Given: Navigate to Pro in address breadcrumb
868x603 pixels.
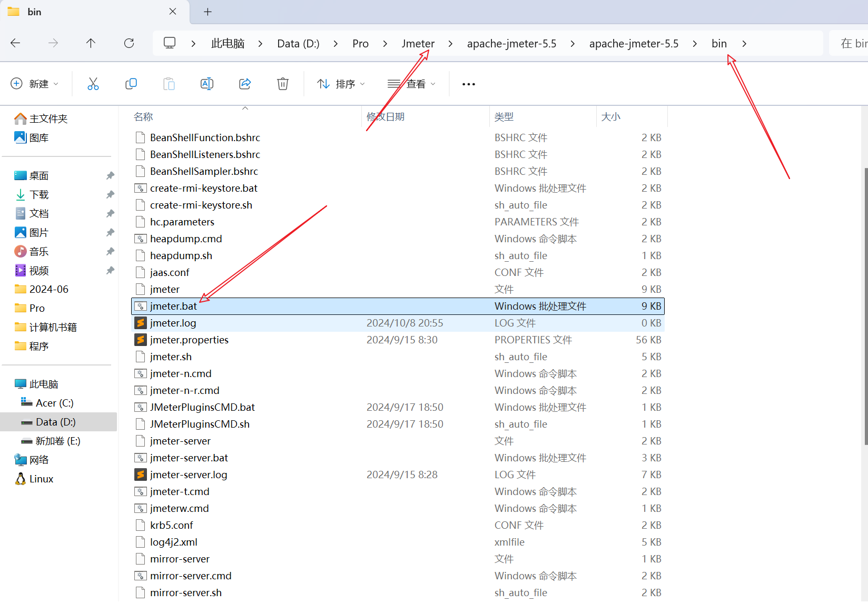Looking at the screenshot, I should (x=360, y=44).
